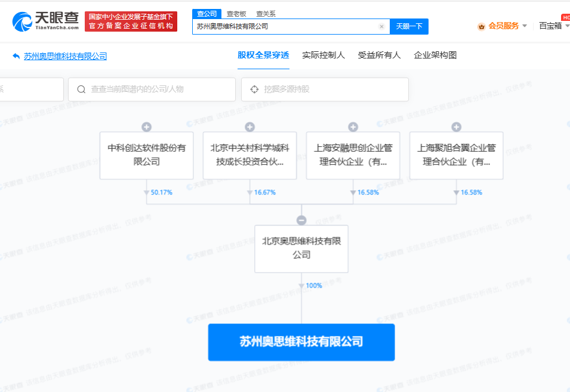
Task: Click the 16.58% label under 上海安融思创
Action: 368,192
